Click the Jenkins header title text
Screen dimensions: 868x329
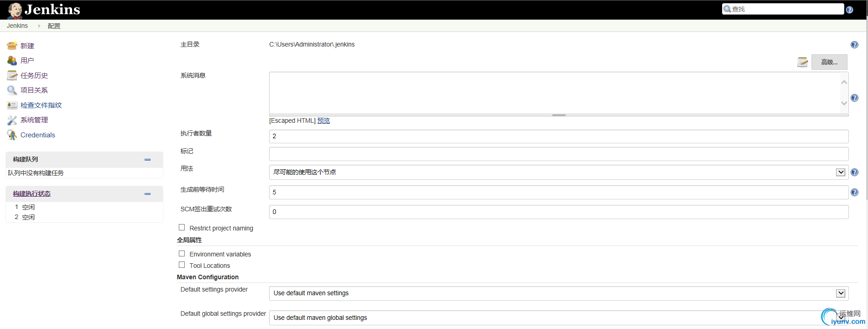pos(52,10)
